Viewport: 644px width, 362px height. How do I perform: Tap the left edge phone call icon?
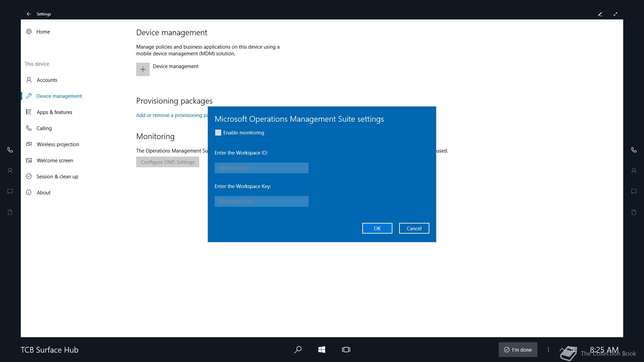click(10, 150)
